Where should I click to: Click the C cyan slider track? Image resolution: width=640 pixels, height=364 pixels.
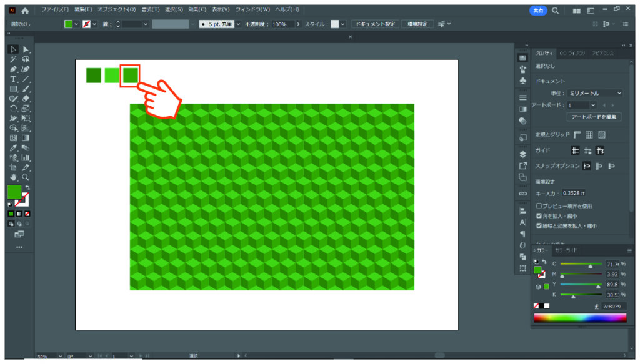[581, 264]
